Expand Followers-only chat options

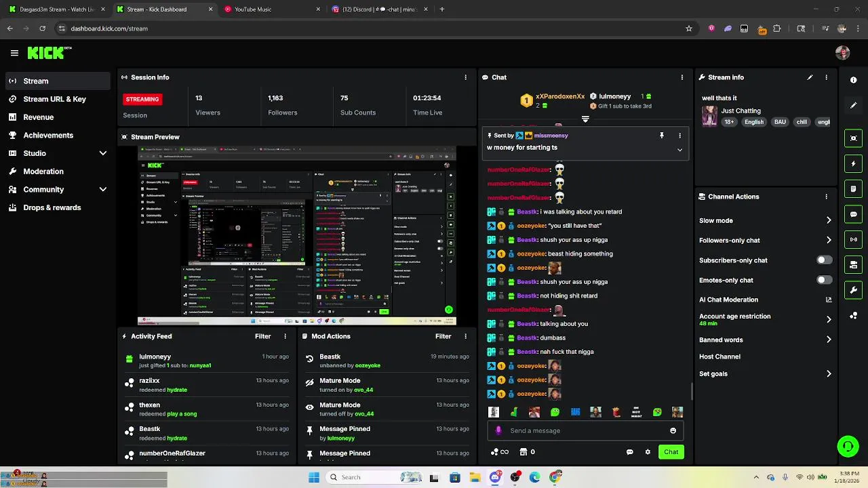[829, 240]
